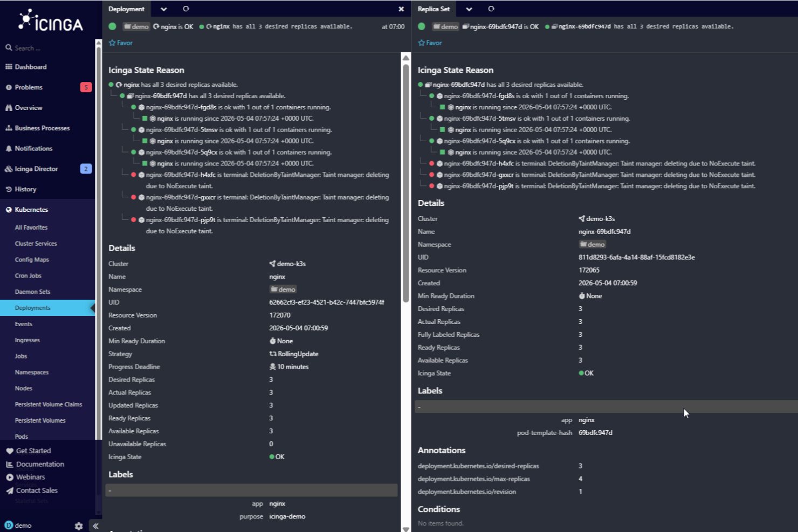Open Problems in sidebar
The height and width of the screenshot is (532, 798).
click(29, 87)
